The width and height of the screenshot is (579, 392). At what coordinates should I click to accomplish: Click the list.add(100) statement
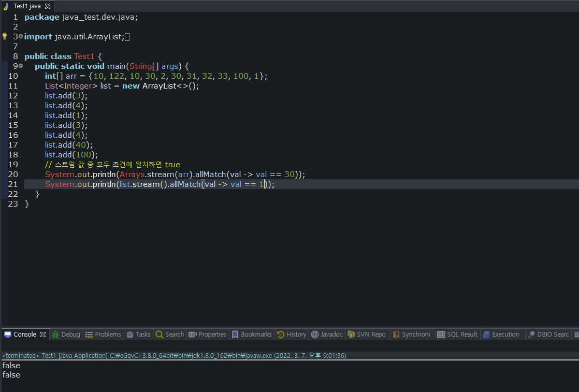coord(71,155)
